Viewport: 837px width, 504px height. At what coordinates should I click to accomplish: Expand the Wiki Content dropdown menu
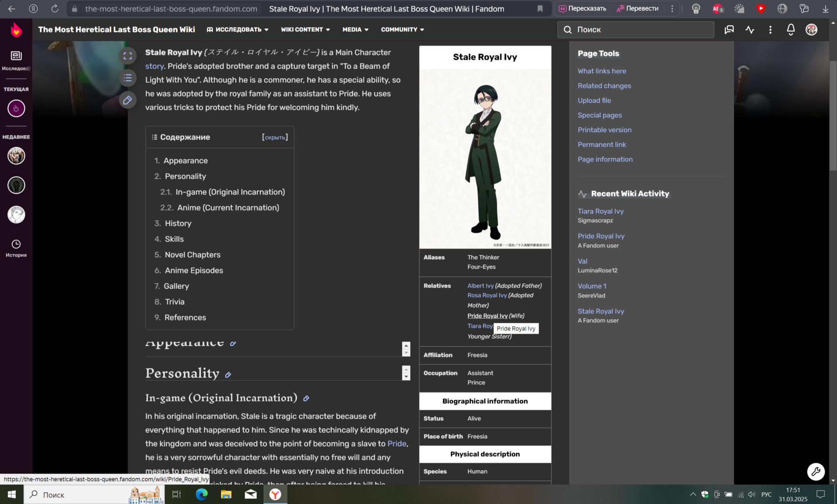point(305,30)
